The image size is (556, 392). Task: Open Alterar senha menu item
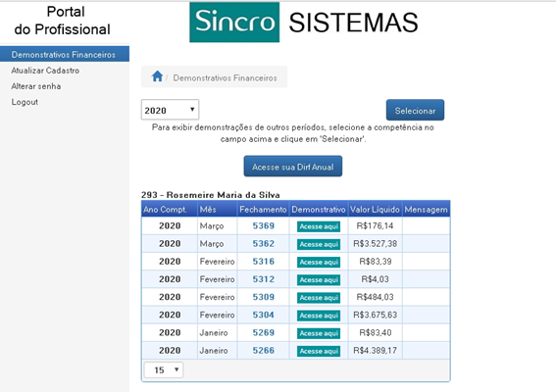(x=36, y=86)
